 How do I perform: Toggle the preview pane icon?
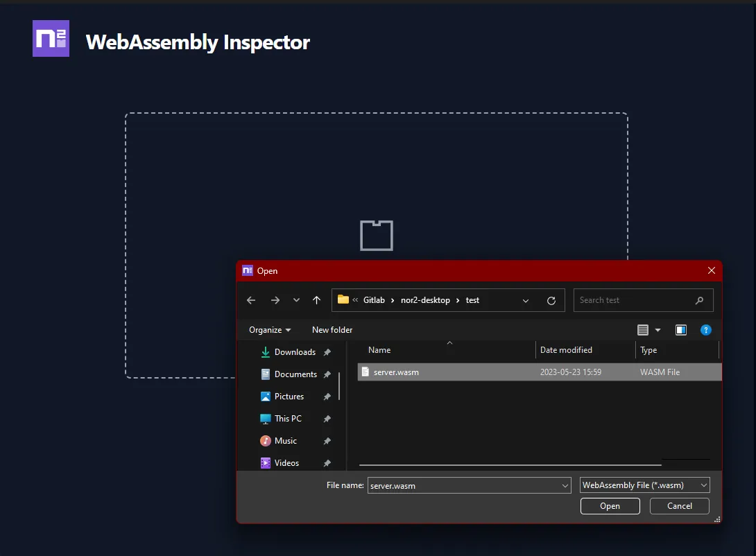tap(680, 329)
